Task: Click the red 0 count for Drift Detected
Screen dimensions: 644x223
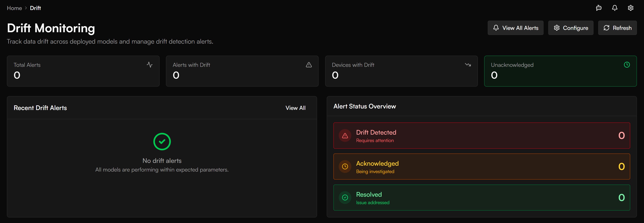Action: (x=622, y=136)
